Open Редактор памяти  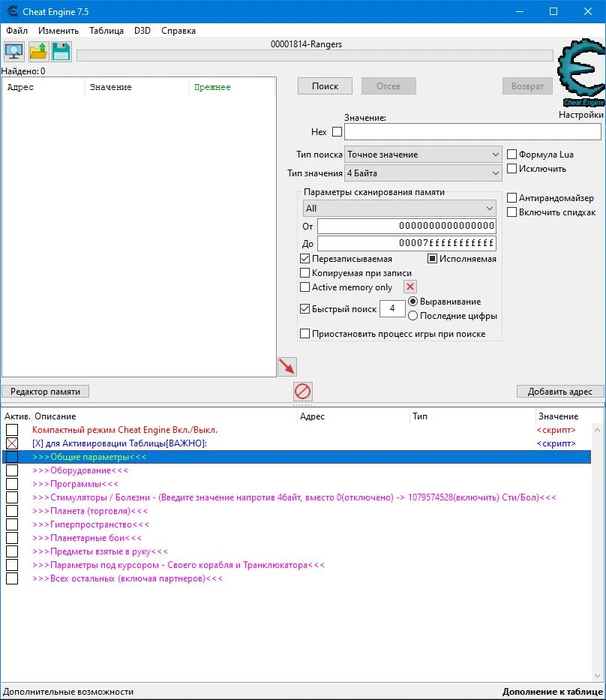coord(45,392)
